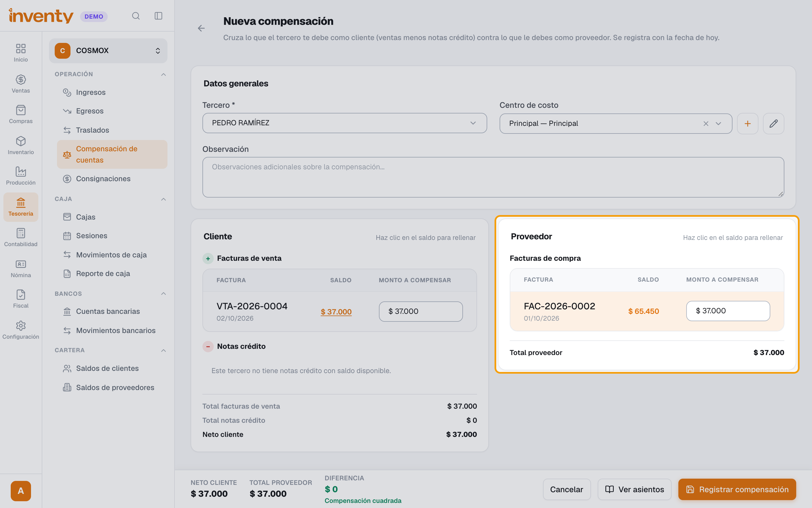Open the Inventario module
The image size is (812, 508).
[21, 145]
